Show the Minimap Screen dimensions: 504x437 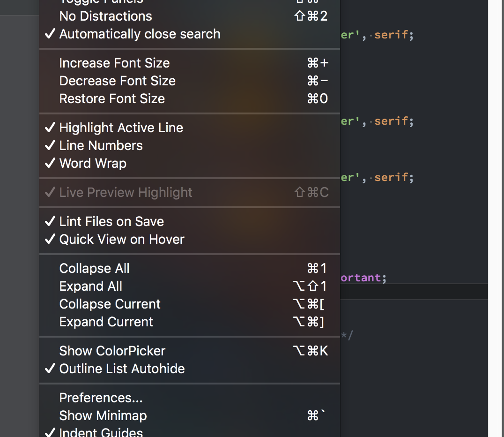pyautogui.click(x=103, y=415)
